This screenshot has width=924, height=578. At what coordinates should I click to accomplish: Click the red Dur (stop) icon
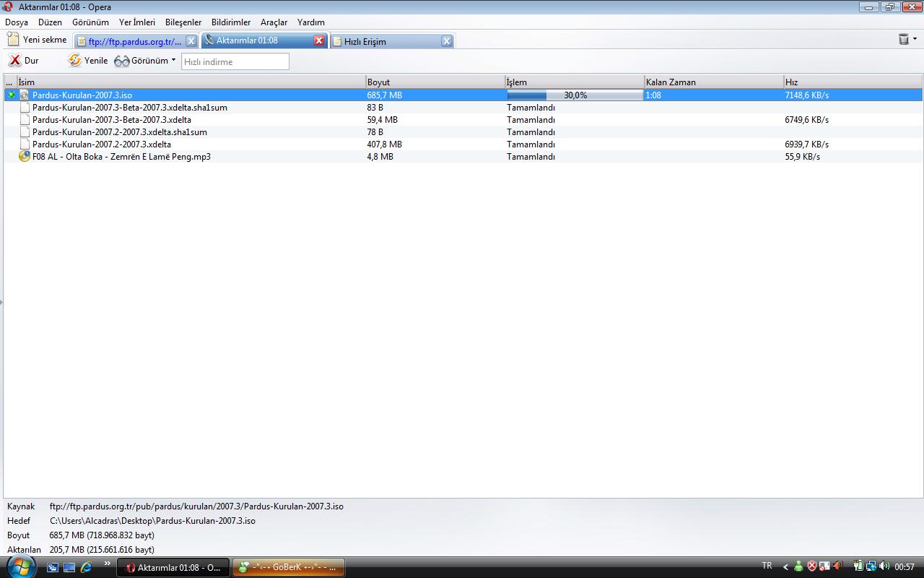[15, 61]
